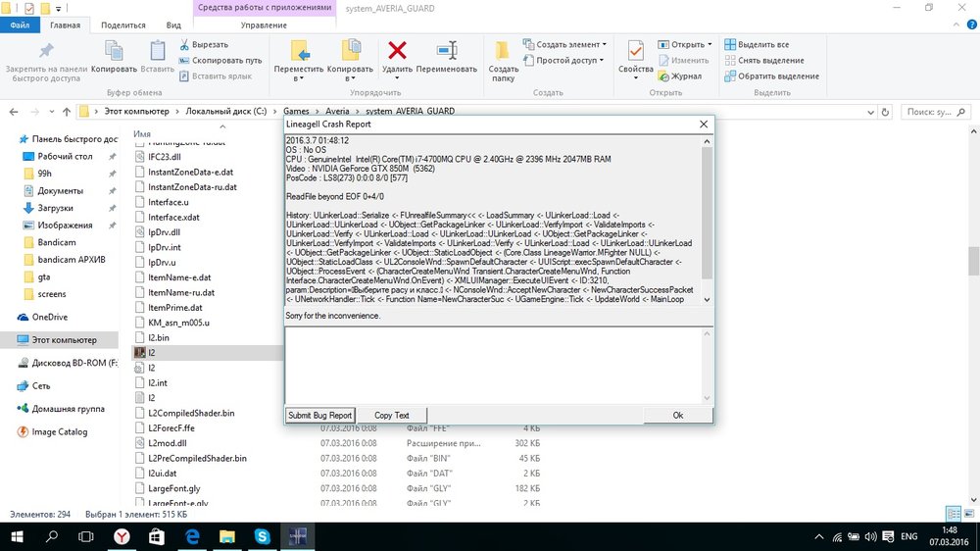Image resolution: width=980 pixels, height=551 pixels.
Task: Open the Share (Поделиться) ribbon tab
Action: tap(123, 25)
